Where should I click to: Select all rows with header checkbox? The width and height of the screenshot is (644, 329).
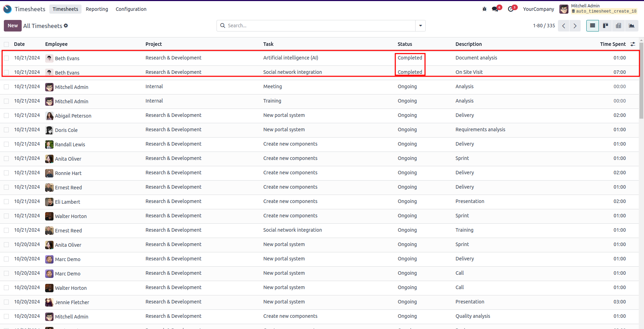click(7, 44)
